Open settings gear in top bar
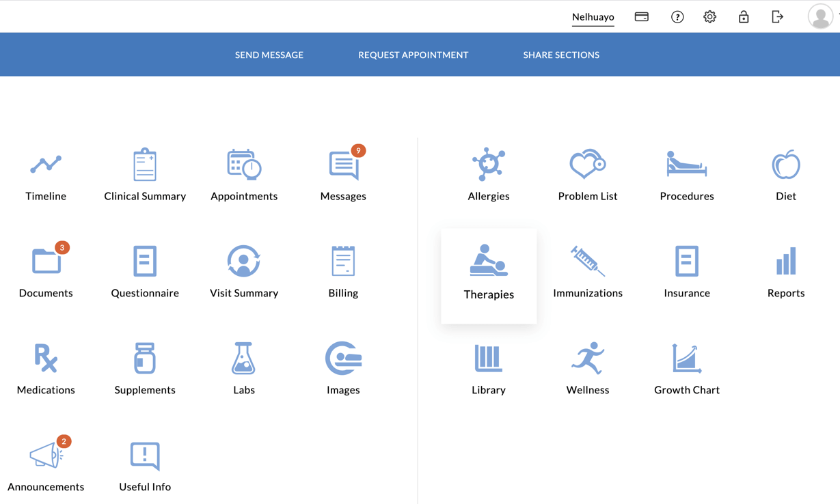The height and width of the screenshot is (504, 840). pos(709,17)
